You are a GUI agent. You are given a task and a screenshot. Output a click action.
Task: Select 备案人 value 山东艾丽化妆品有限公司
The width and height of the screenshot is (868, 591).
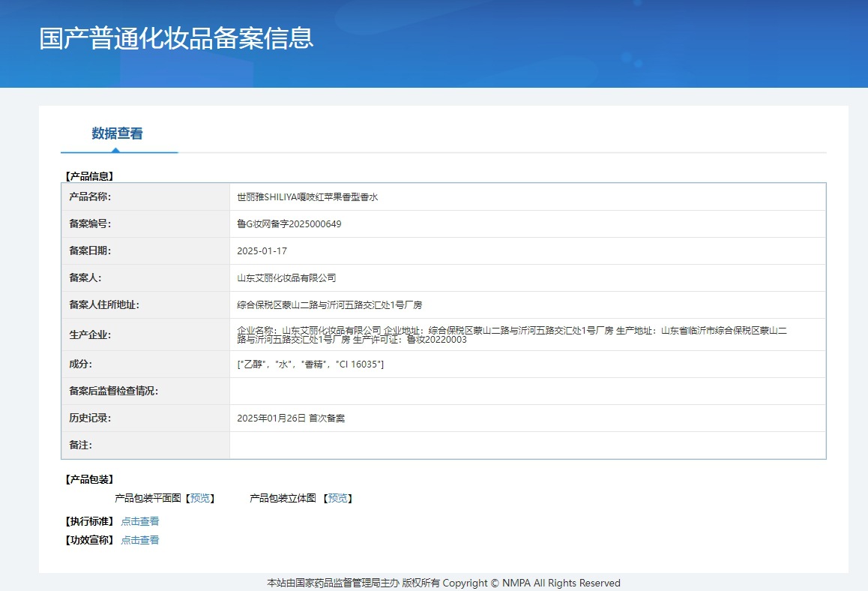[286, 278]
